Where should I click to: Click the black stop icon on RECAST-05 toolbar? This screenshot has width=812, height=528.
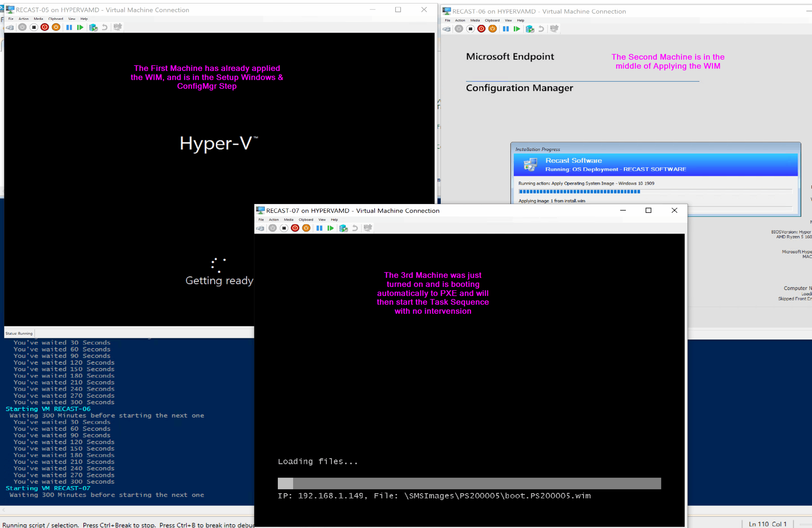tap(34, 27)
